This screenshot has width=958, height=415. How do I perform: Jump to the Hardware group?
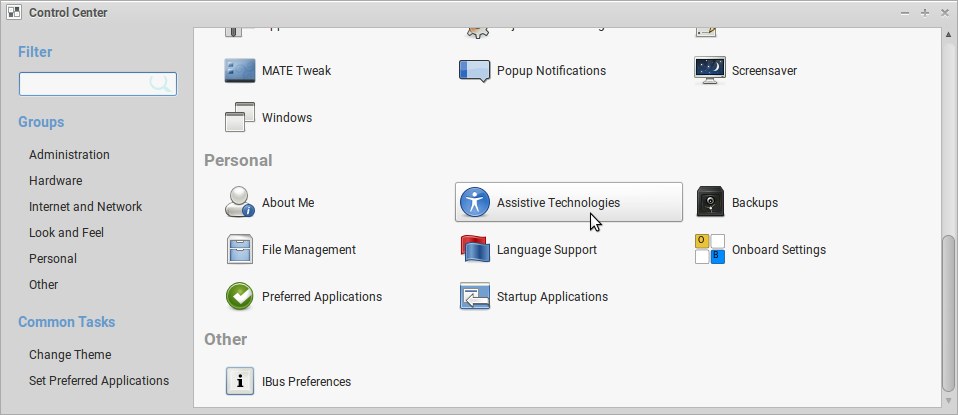(x=55, y=181)
